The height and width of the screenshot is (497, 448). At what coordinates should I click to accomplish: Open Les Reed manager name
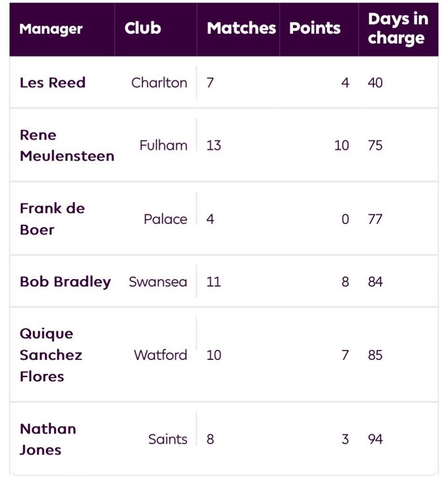click(x=52, y=83)
